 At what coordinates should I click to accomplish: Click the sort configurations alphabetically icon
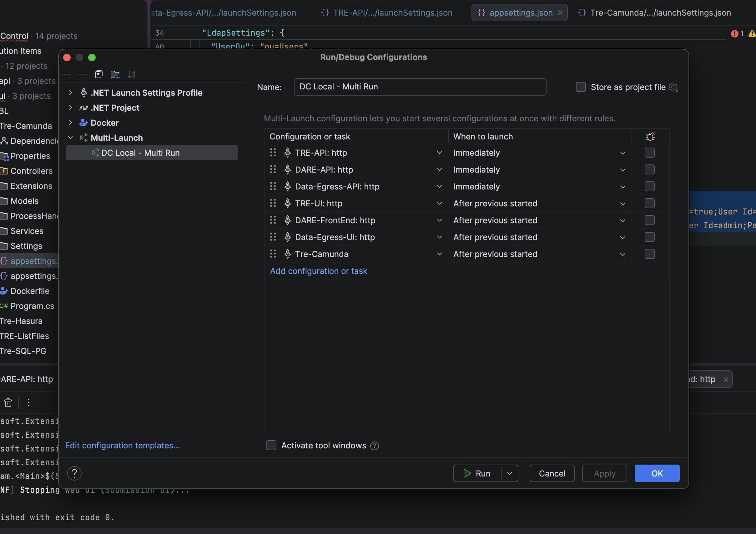[x=131, y=74]
